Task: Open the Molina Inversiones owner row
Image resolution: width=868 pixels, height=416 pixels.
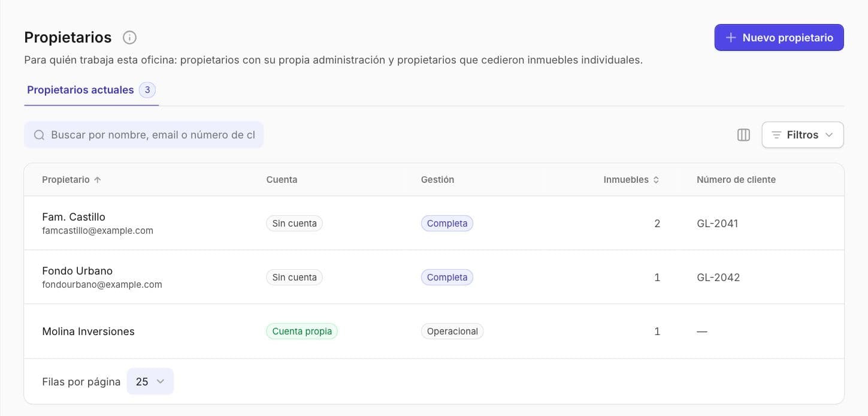Action: click(x=434, y=331)
